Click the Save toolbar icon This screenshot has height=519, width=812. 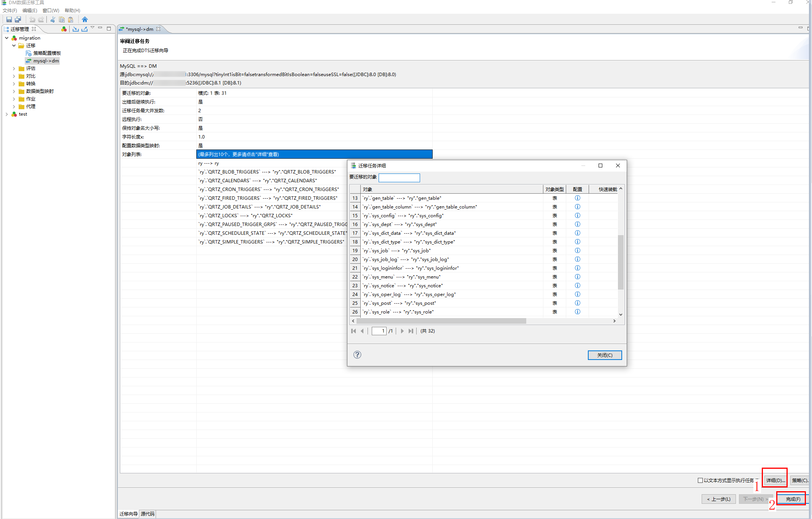(x=9, y=19)
